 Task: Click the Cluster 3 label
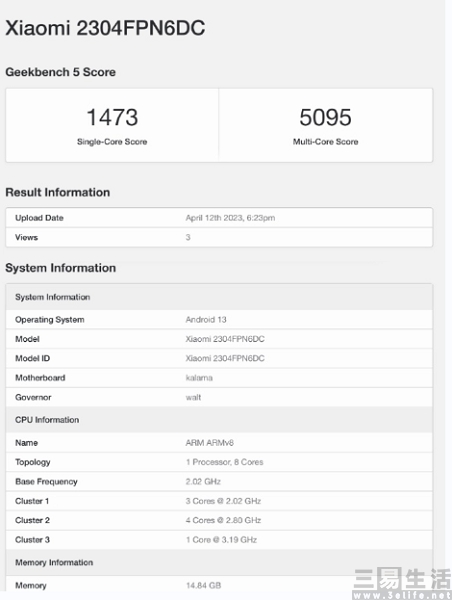[33, 540]
